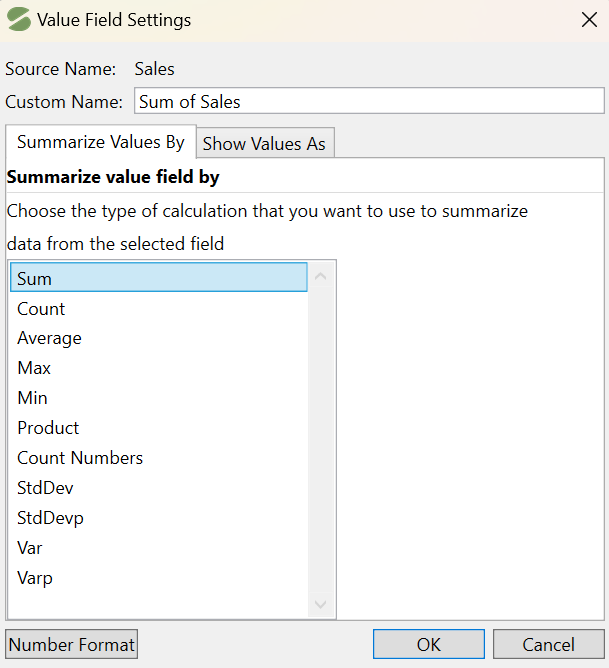Select Varp at the bottom of list
609x668 pixels.
(35, 578)
